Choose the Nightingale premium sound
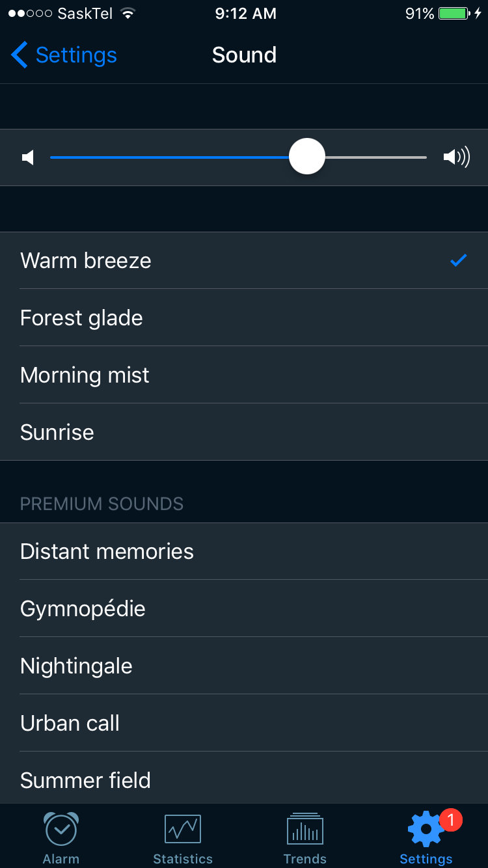Screen dimensions: 488x868 pos(244,666)
